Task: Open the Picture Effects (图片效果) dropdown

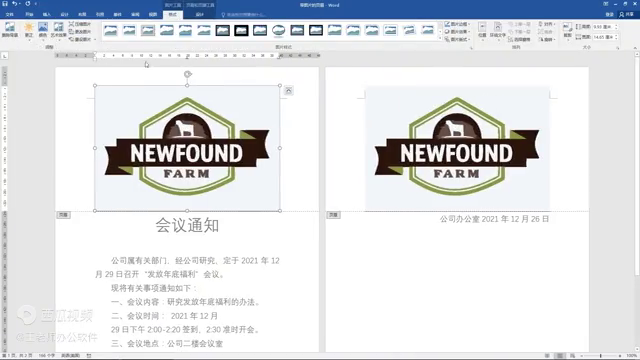Action: (457, 32)
